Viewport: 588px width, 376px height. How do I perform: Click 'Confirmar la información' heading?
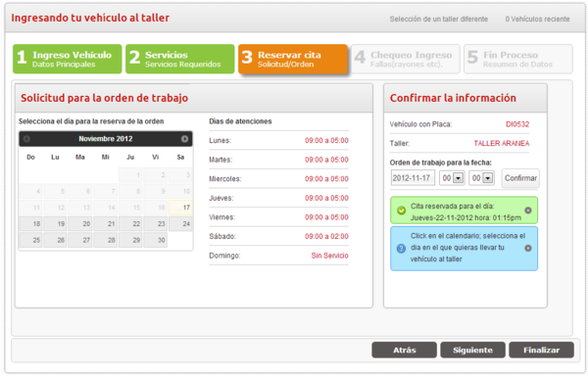[x=453, y=98]
